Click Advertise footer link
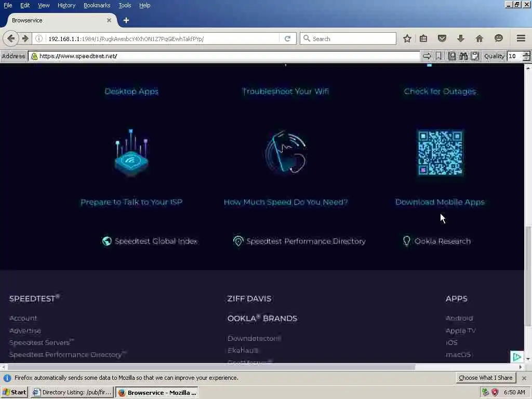 tap(25, 330)
